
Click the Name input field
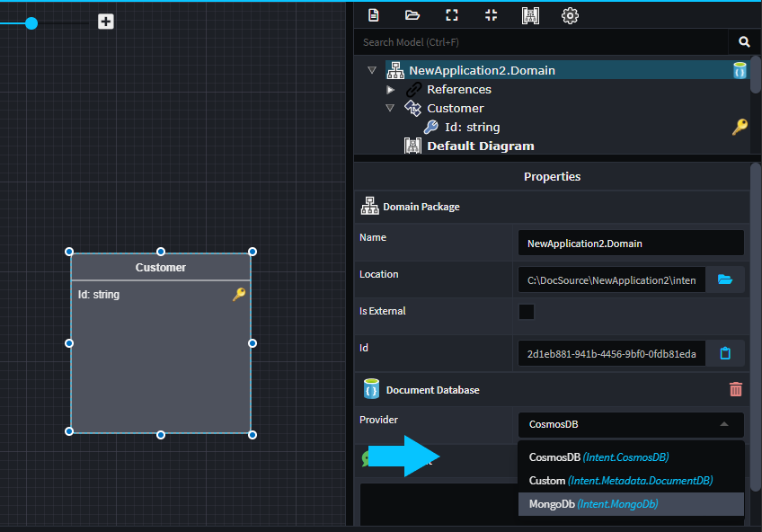(x=631, y=244)
